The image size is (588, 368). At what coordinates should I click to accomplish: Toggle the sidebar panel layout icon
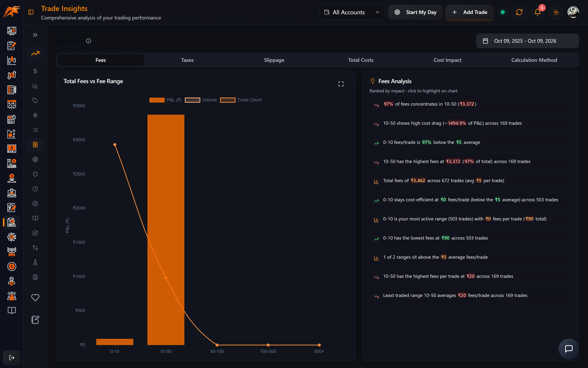coord(31,12)
